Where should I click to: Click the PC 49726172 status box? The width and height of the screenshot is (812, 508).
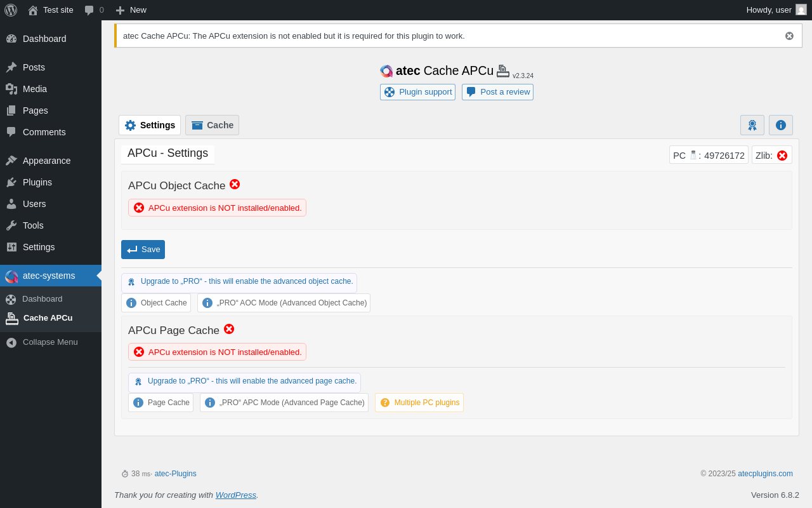point(709,155)
